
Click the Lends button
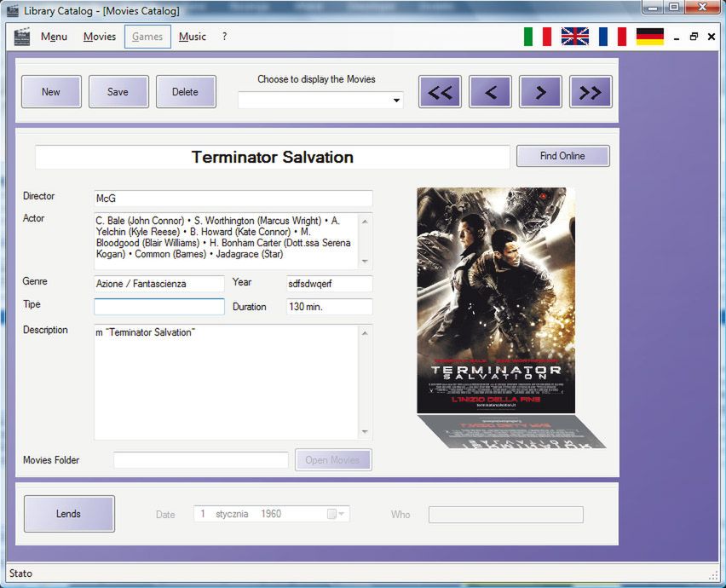[69, 514]
